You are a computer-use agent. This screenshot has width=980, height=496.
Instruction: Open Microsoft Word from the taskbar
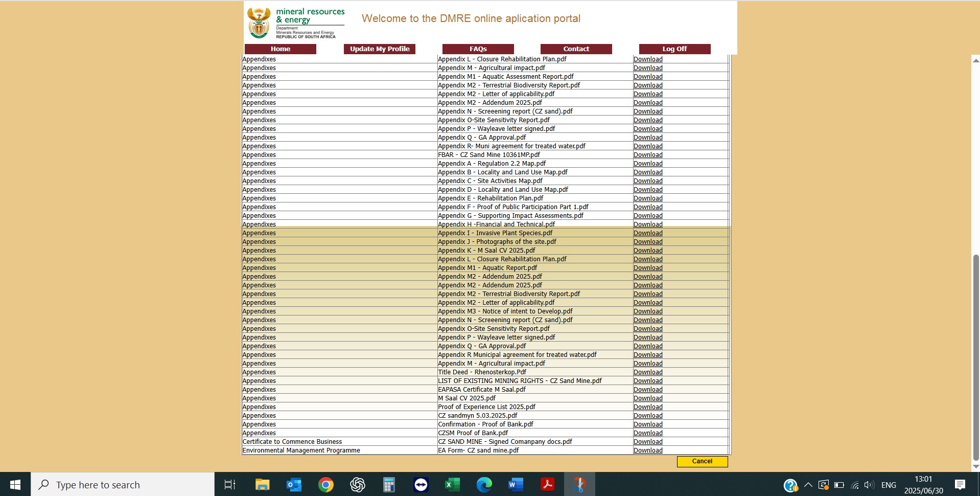pos(516,484)
